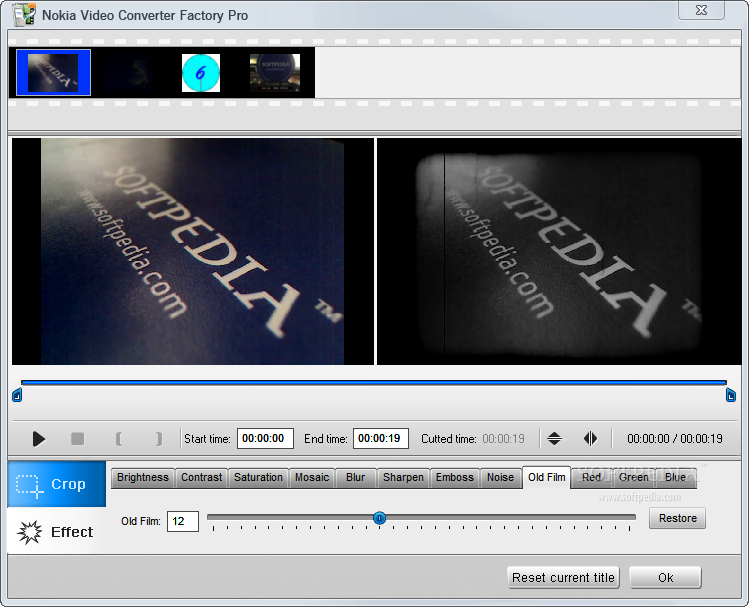The height and width of the screenshot is (607, 749).
Task: Switch to the Saturation tab
Action: click(x=258, y=478)
